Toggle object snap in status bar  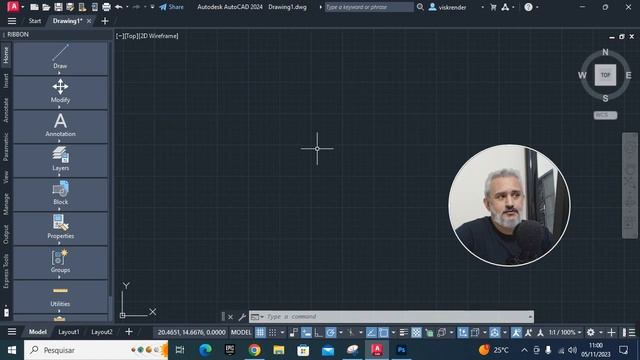(383, 332)
